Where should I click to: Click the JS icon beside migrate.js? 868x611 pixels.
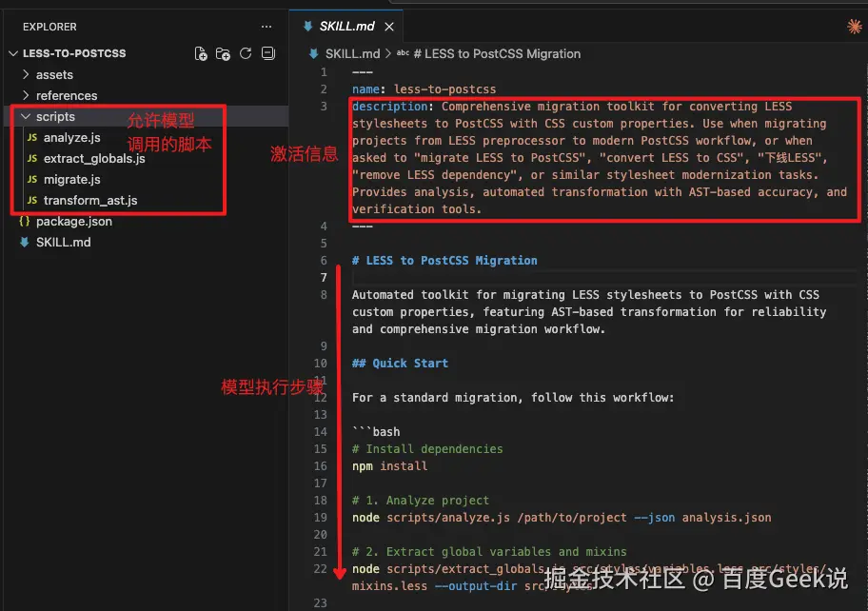tap(32, 179)
